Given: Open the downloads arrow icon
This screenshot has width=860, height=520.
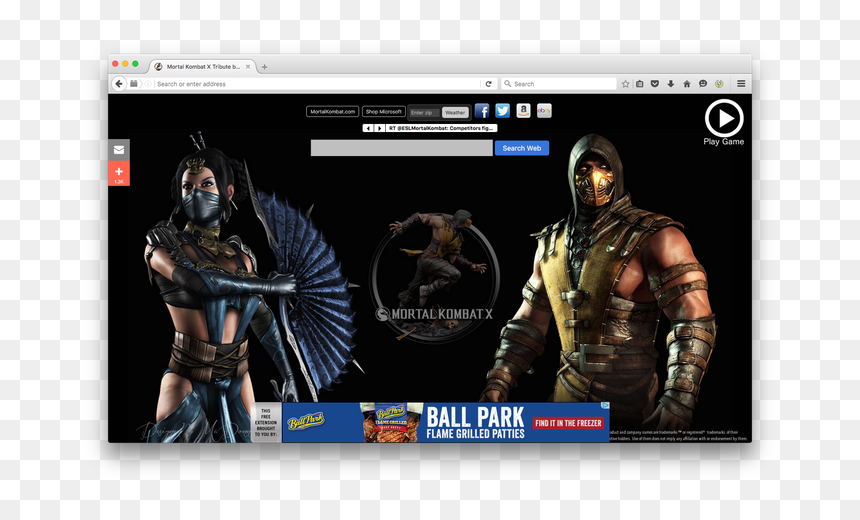Looking at the screenshot, I should click(x=670, y=84).
